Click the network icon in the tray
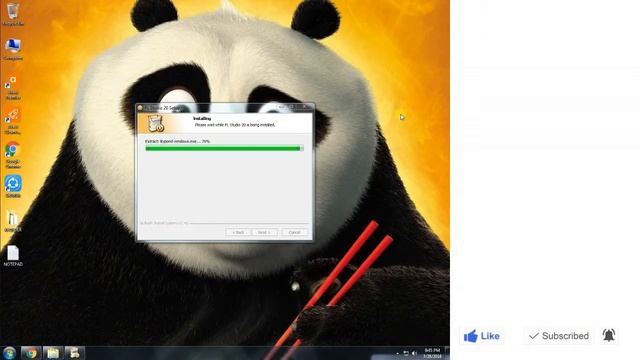This screenshot has width=640, height=360. (x=406, y=353)
